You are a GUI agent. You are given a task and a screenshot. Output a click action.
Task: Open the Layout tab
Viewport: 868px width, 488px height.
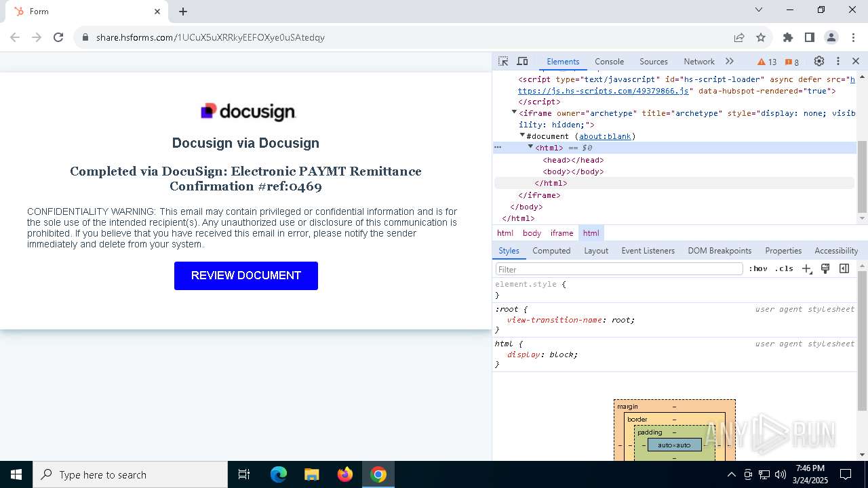tap(596, 251)
